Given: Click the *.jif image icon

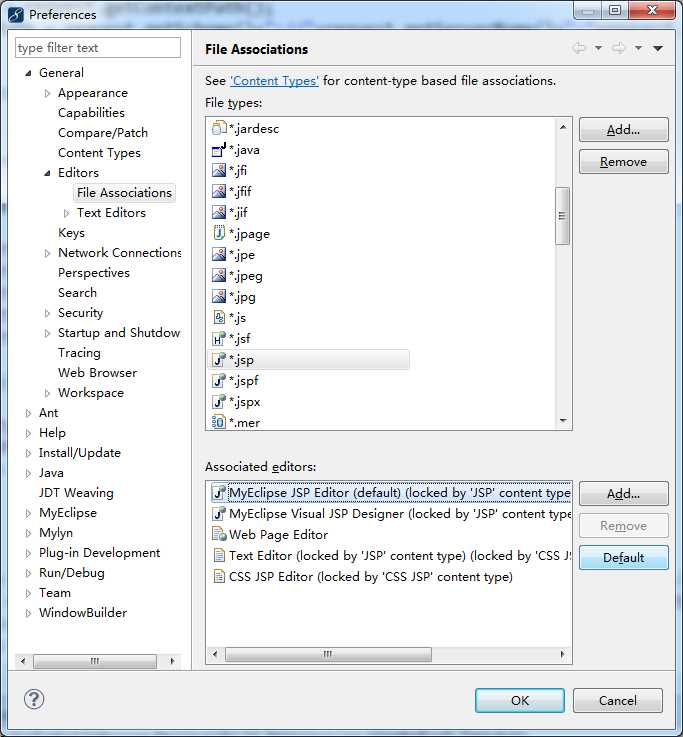Looking at the screenshot, I should tap(219, 212).
